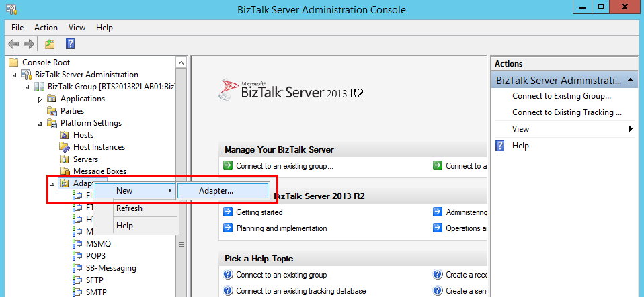Select the MSMQ adapter icon in tree
This screenshot has width=644, height=297.
[x=77, y=244]
